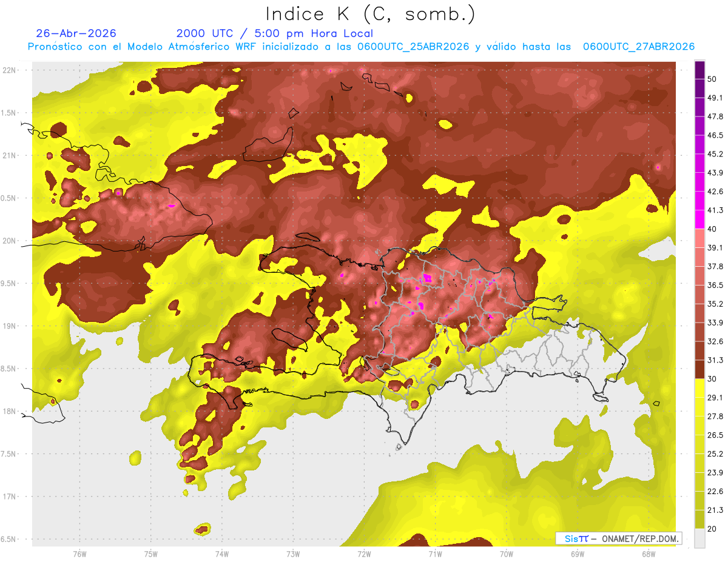Pick the olive 20 legend color band
Viewport: 728px width, 562px height.
click(699, 519)
